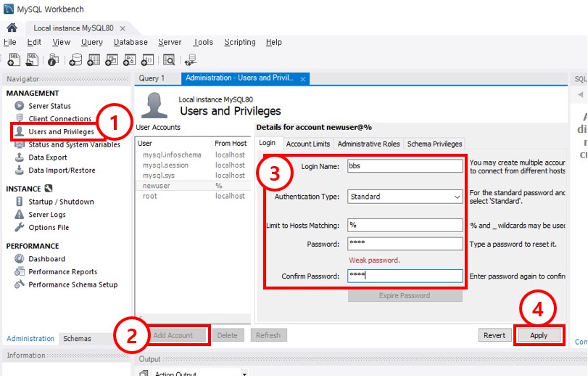This screenshot has height=378, width=588.
Task: Click the Refresh button
Action: (x=268, y=335)
